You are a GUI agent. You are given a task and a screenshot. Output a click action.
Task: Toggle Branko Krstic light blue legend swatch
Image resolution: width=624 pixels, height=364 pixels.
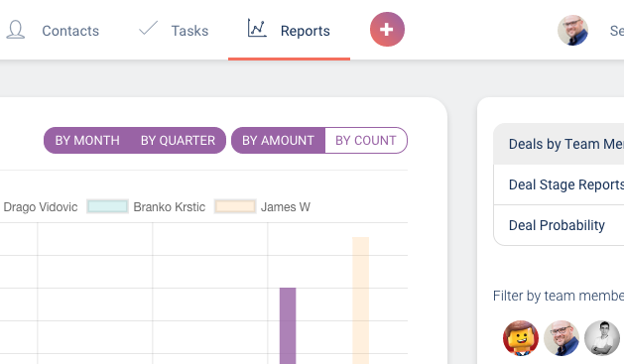(107, 207)
